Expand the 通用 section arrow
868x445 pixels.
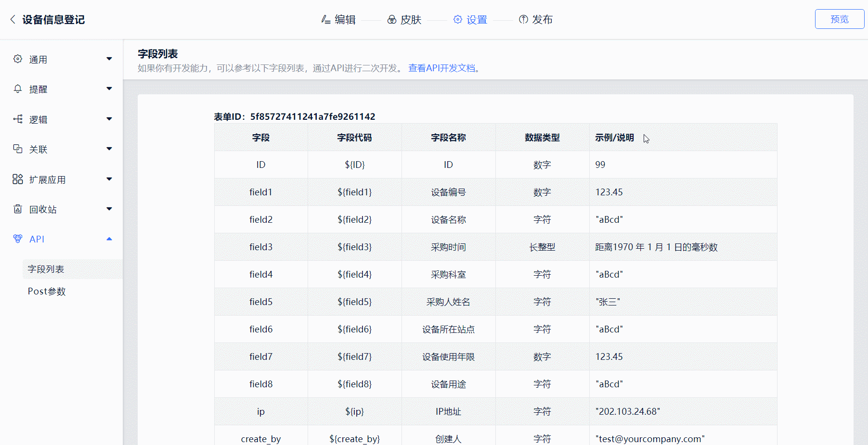point(109,59)
